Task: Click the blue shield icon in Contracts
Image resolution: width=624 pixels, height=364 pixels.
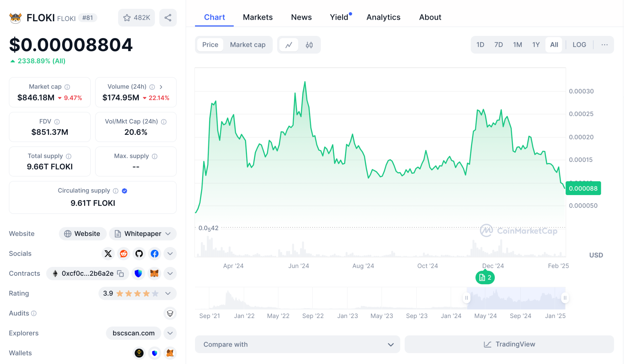Action: tap(138, 274)
